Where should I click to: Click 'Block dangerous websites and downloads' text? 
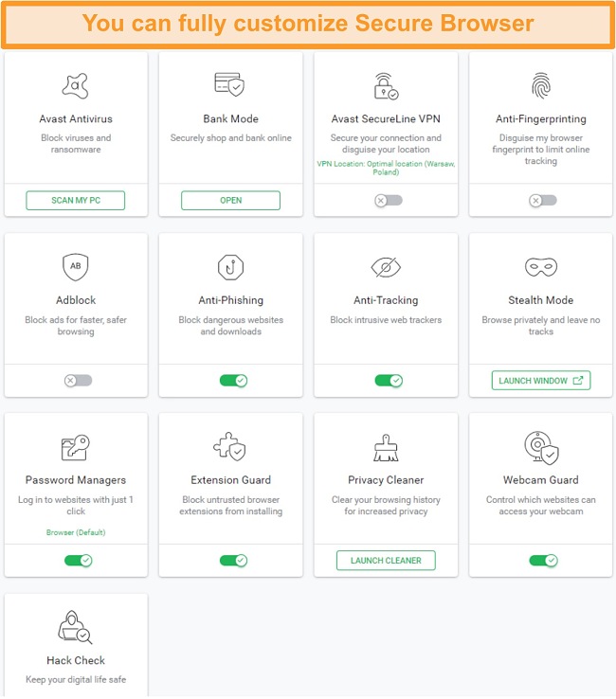pyautogui.click(x=230, y=326)
